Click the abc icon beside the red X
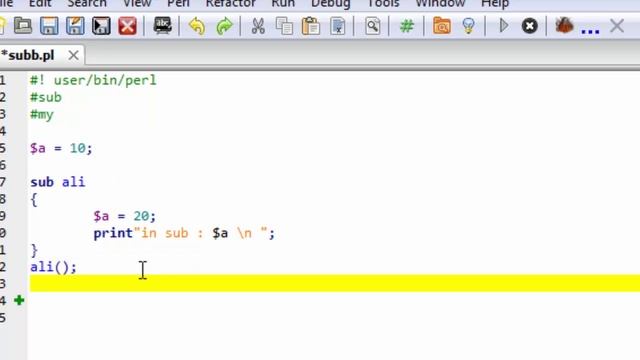 [162, 26]
